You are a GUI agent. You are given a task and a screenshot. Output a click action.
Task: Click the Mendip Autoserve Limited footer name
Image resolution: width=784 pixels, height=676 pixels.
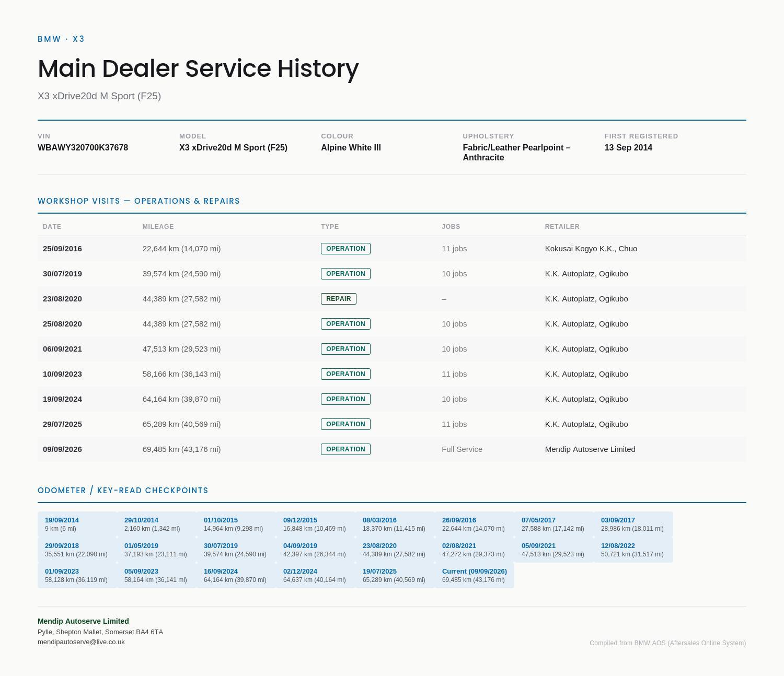(x=83, y=621)
